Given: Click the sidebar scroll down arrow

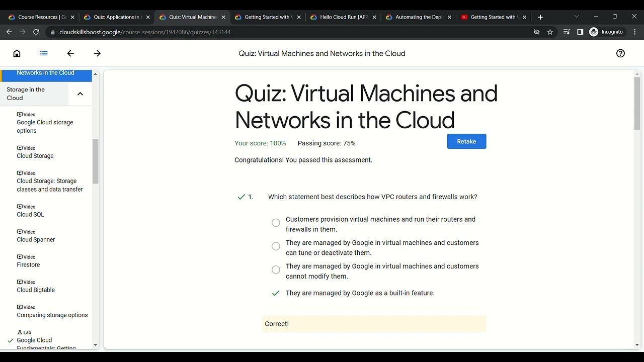Looking at the screenshot, I should click(95, 345).
